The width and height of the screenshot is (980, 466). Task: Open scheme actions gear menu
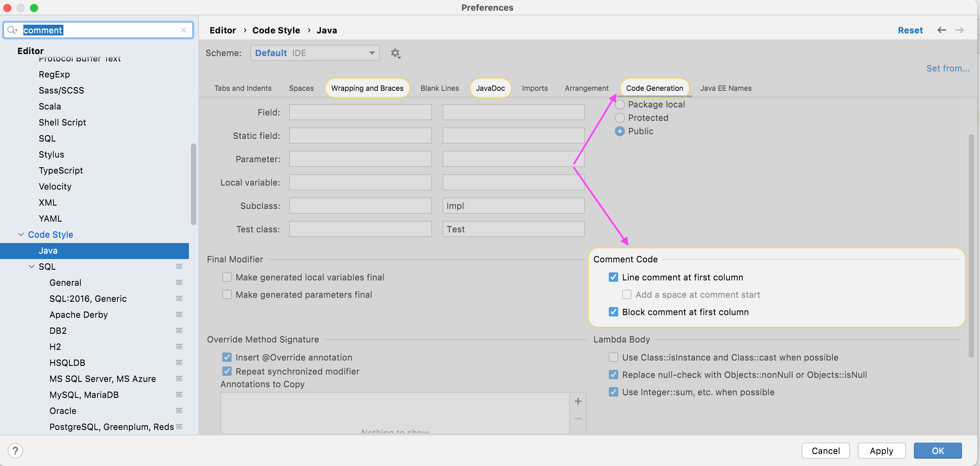(395, 53)
